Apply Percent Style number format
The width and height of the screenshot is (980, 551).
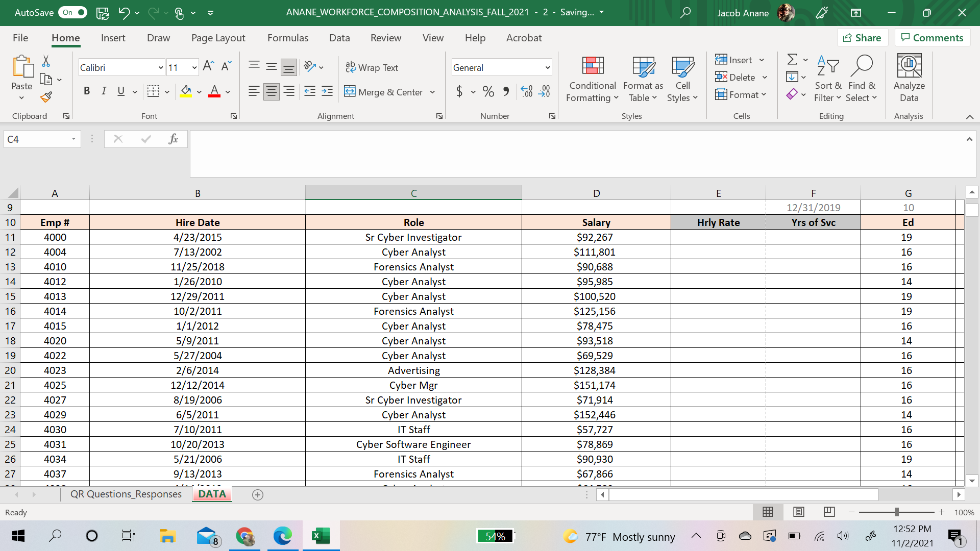tap(488, 92)
